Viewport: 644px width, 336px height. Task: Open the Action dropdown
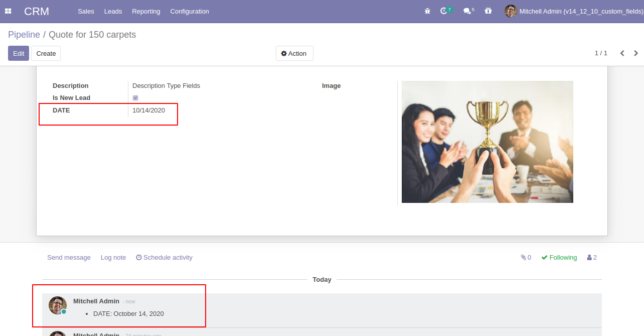[294, 53]
